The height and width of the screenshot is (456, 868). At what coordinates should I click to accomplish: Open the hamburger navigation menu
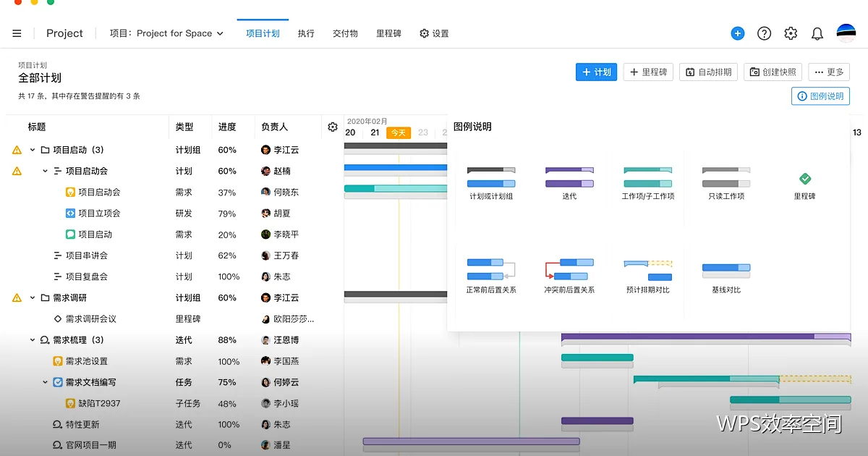17,33
